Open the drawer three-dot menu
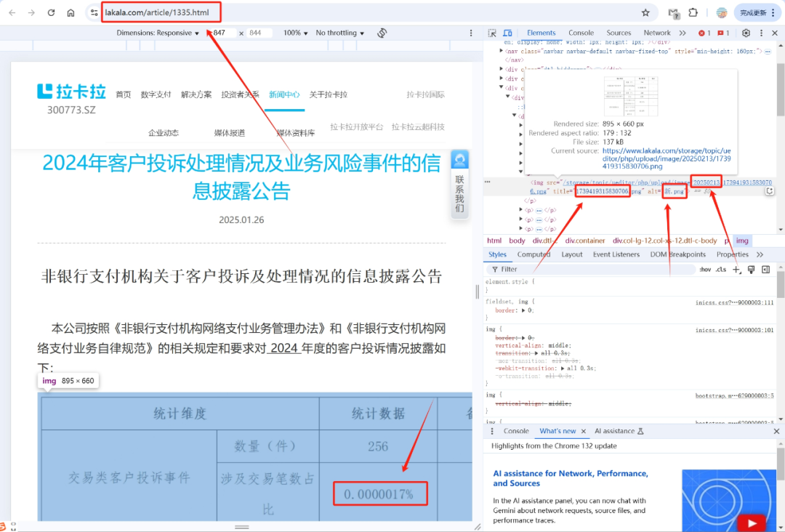This screenshot has width=785, height=532. (x=492, y=431)
